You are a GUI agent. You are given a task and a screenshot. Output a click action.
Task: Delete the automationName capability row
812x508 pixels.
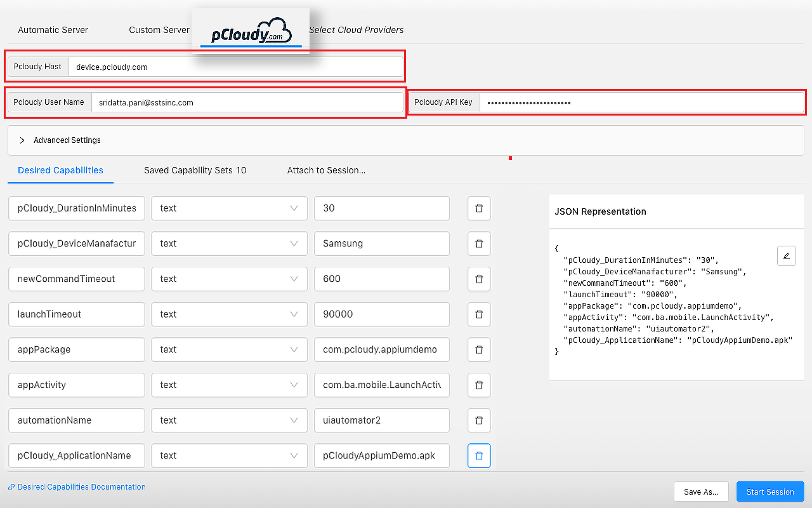coord(479,420)
